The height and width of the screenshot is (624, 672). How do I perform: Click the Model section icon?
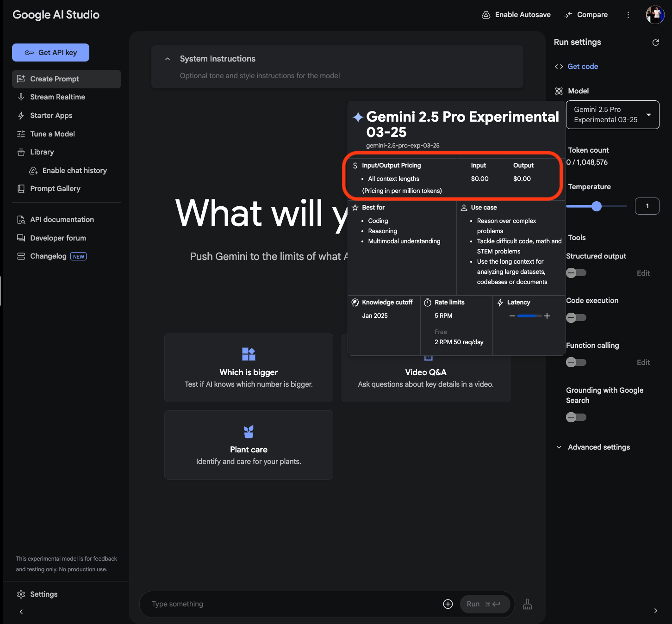[559, 91]
